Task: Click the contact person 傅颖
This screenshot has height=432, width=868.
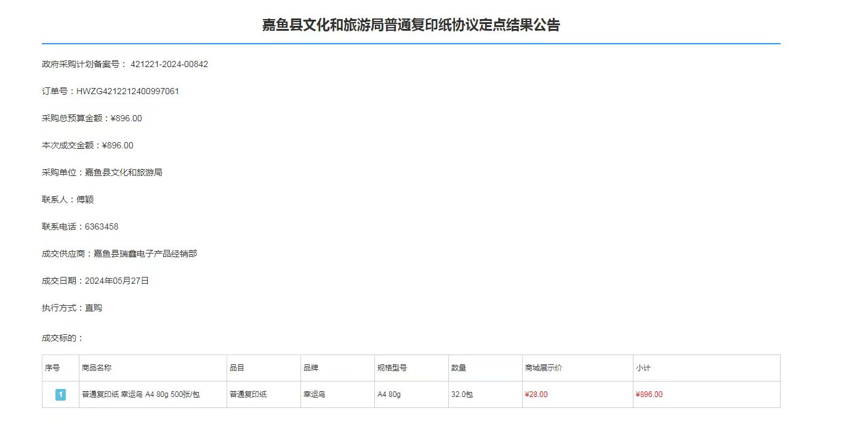Action: pyautogui.click(x=85, y=199)
